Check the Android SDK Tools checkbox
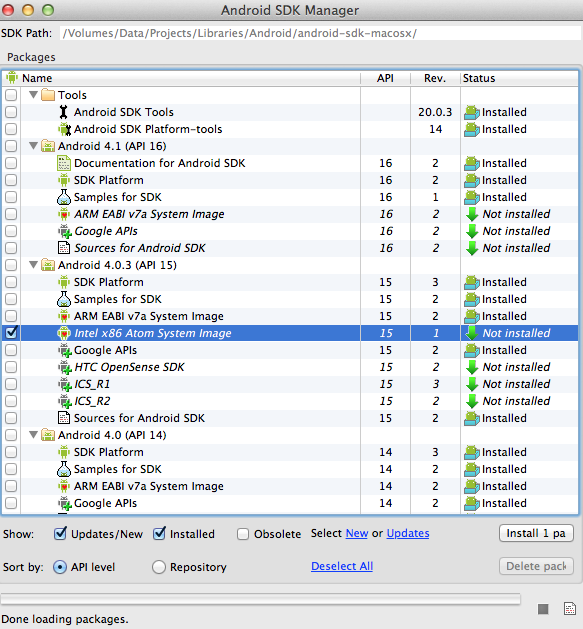This screenshot has height=629, width=583. coord(11,112)
